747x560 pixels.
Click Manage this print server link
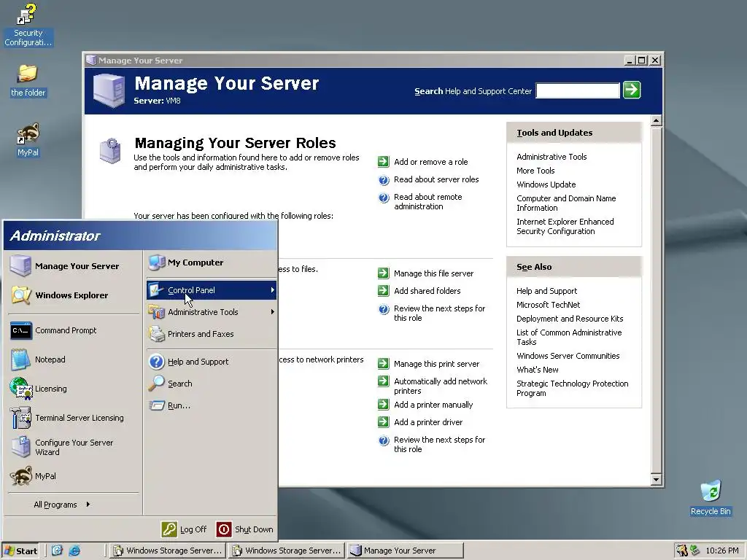(x=436, y=364)
